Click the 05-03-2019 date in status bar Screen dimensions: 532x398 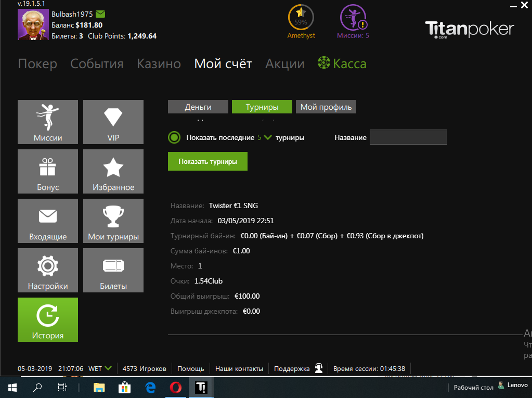[35, 368]
